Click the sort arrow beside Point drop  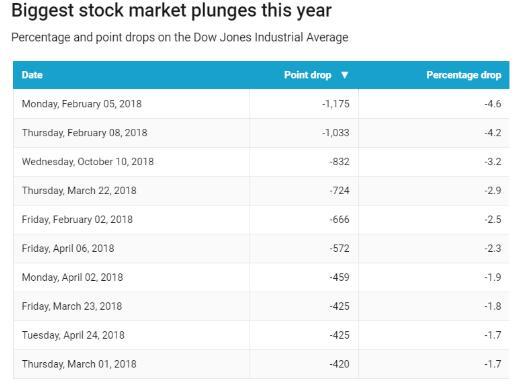[x=345, y=75]
